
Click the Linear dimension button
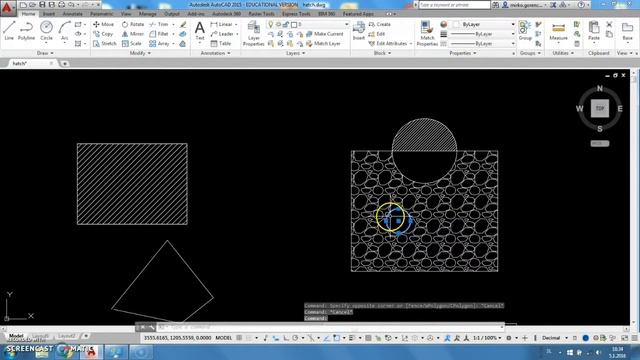(x=224, y=24)
